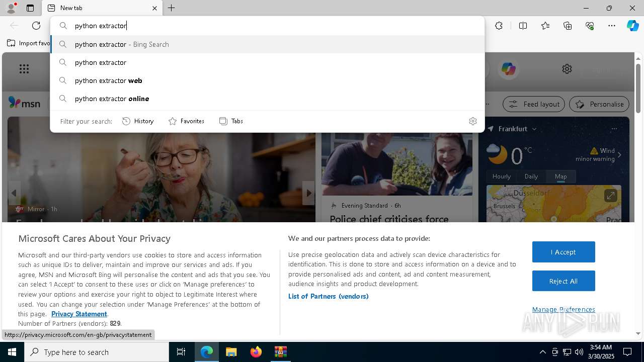Open a new tab with plus button
The image size is (644, 362).
coord(172,8)
